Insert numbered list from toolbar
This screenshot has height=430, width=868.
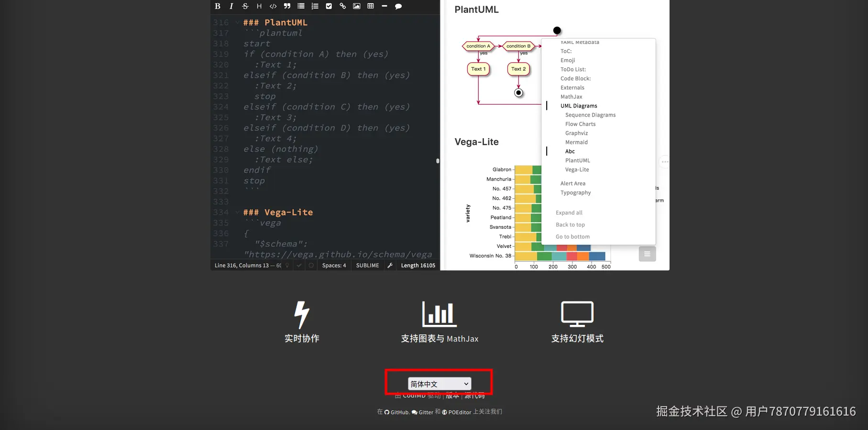pyautogui.click(x=315, y=6)
